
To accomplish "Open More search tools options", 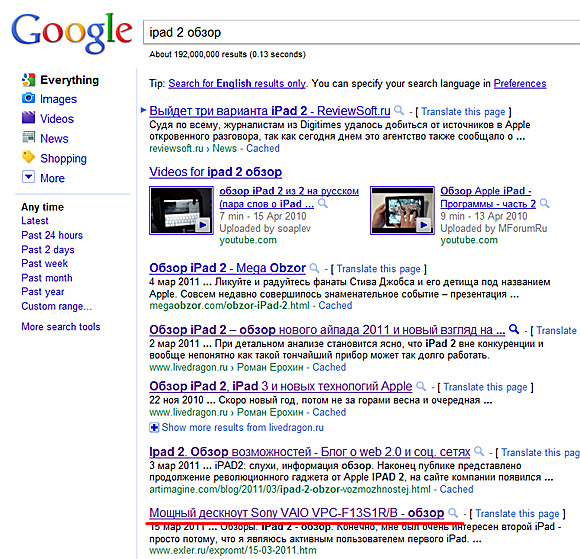I will tap(61, 327).
